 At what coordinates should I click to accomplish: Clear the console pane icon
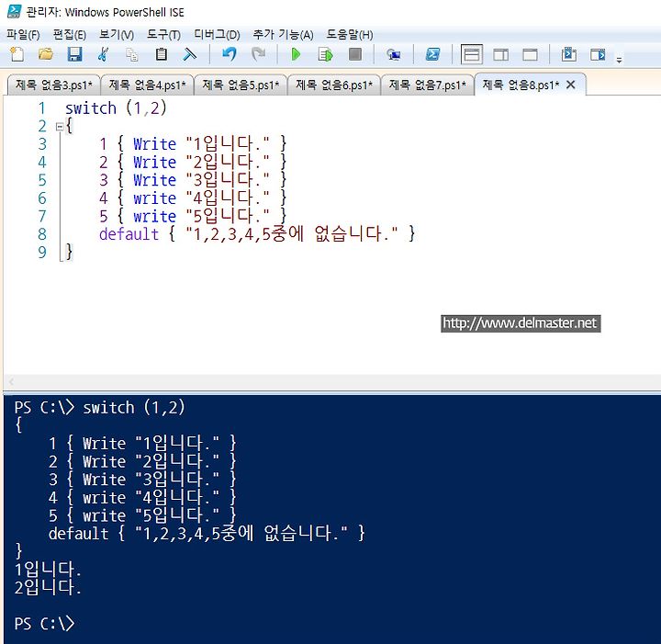190,54
